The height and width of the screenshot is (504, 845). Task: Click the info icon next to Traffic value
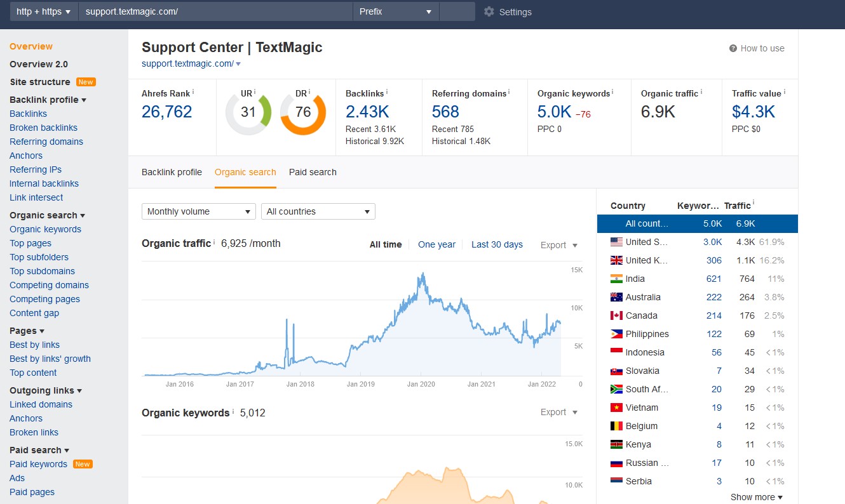point(785,92)
